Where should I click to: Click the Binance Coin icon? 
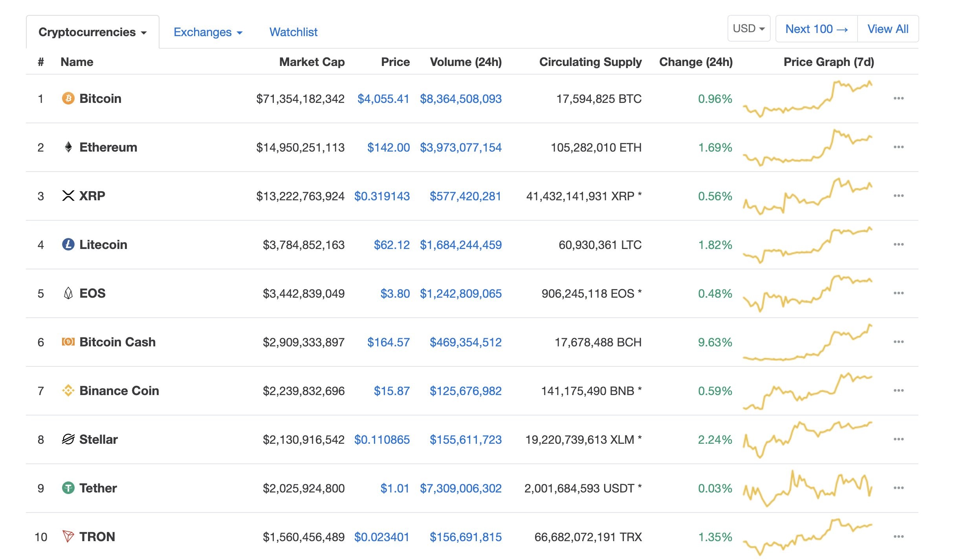pos(68,390)
